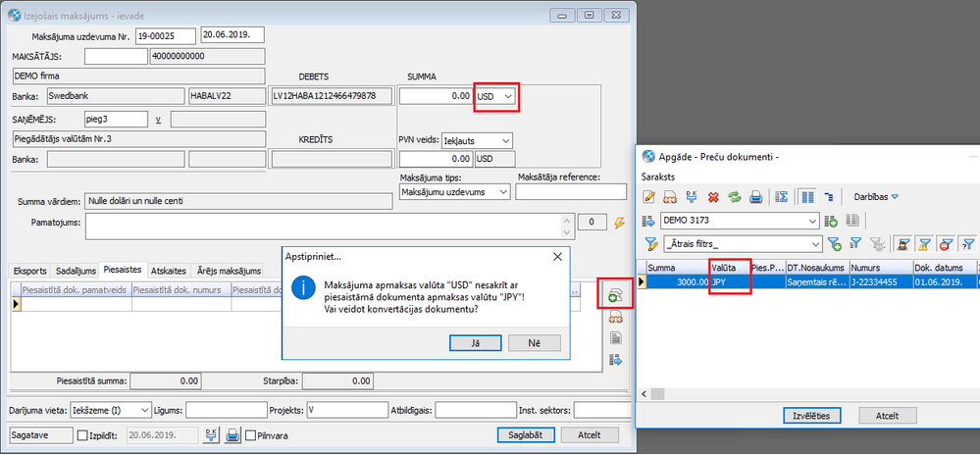980x455 pixels.
Task: Click the lightning bolt icon next to Pamatojums
Action: tap(620, 223)
